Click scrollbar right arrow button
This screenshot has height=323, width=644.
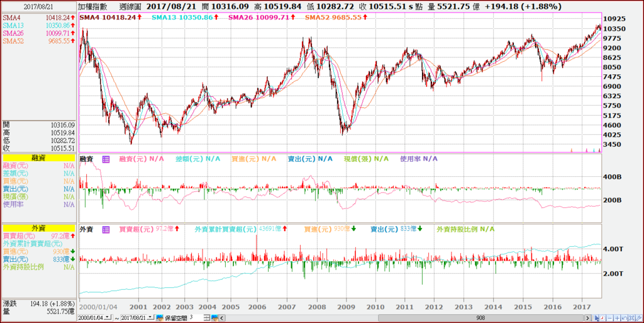588,318
